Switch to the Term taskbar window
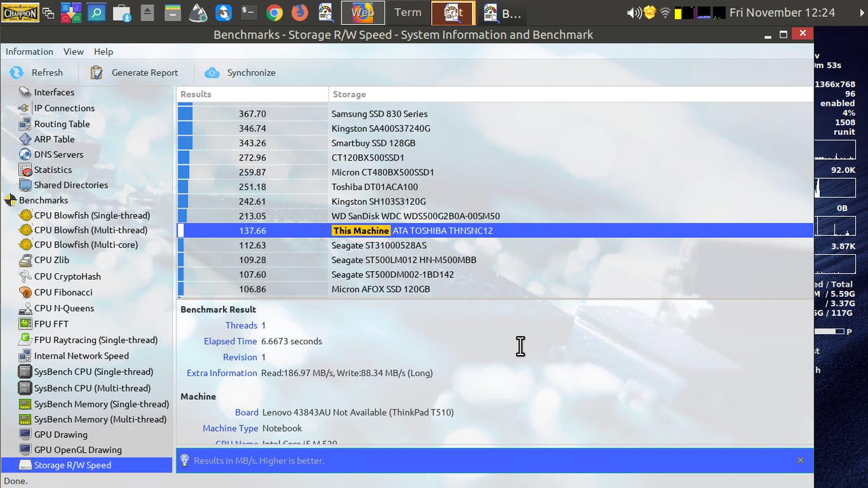 [408, 12]
